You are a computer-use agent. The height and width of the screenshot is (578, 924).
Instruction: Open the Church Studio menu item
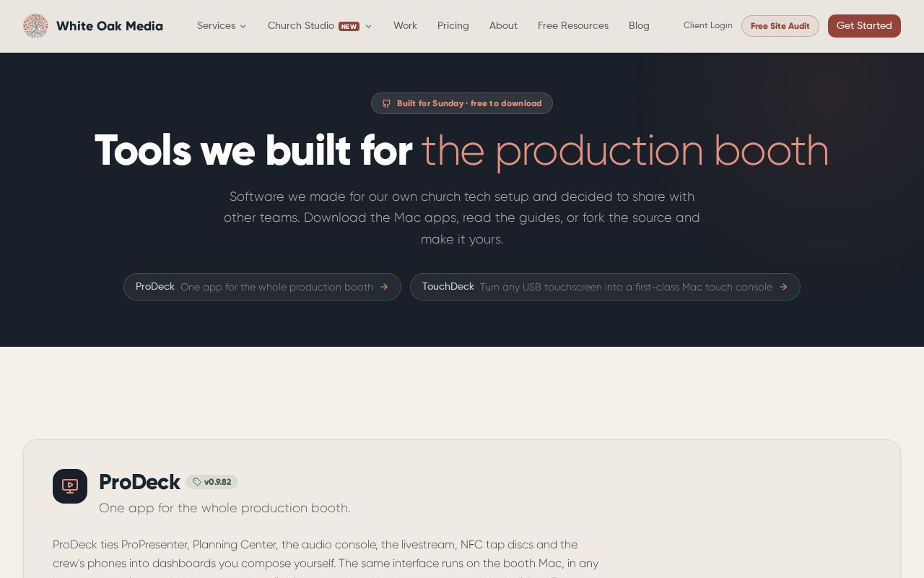click(x=301, y=26)
